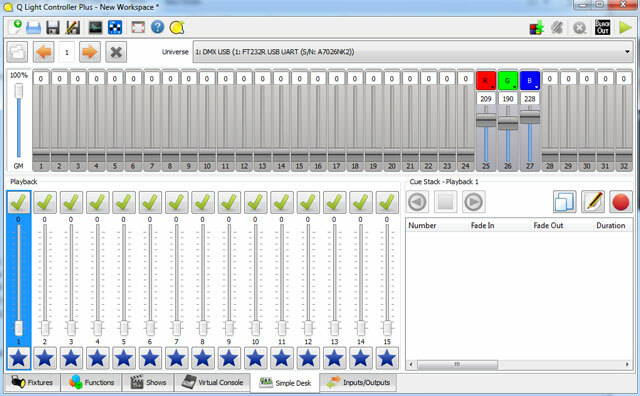The width and height of the screenshot is (640, 396).
Task: Select playback 5 with its check button
Action: tap(124, 202)
